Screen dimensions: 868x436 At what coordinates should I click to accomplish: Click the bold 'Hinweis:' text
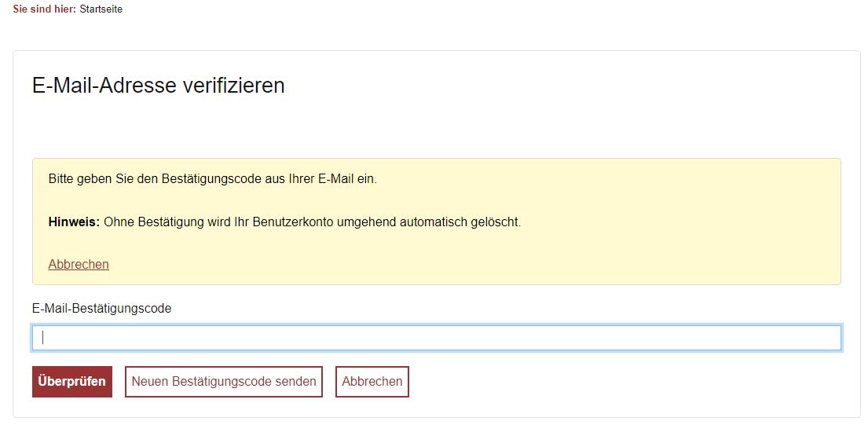click(74, 222)
